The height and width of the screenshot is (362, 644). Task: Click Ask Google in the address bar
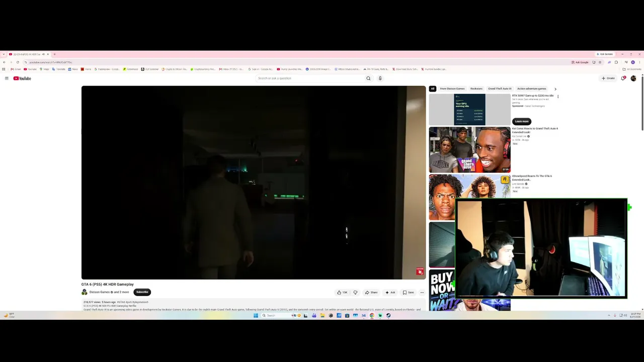pos(580,62)
